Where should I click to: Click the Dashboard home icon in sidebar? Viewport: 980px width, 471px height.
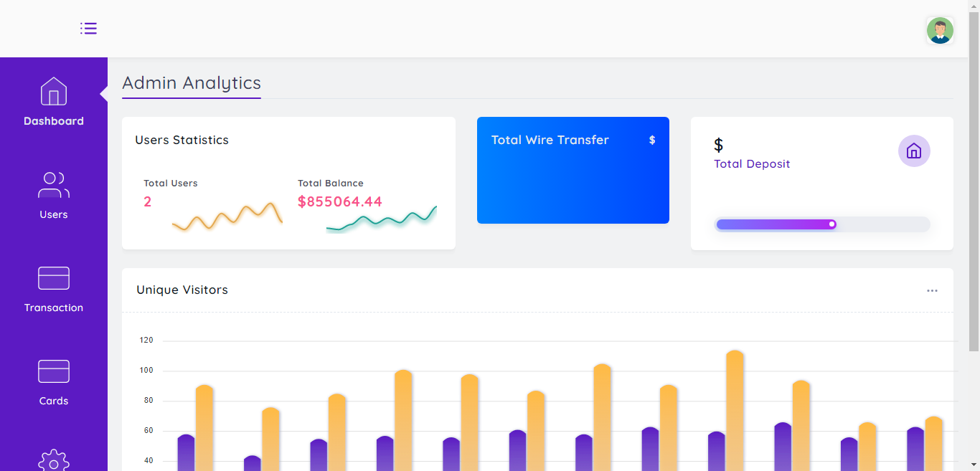tap(54, 92)
